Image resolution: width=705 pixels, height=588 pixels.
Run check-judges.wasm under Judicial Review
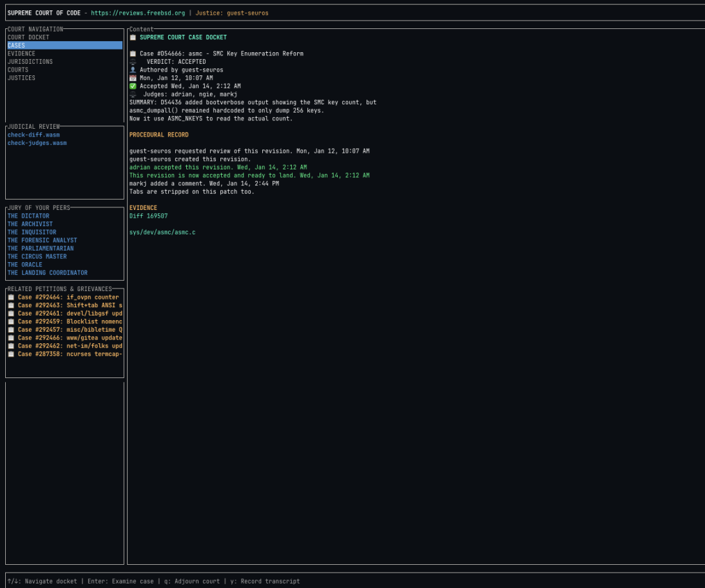[37, 143]
